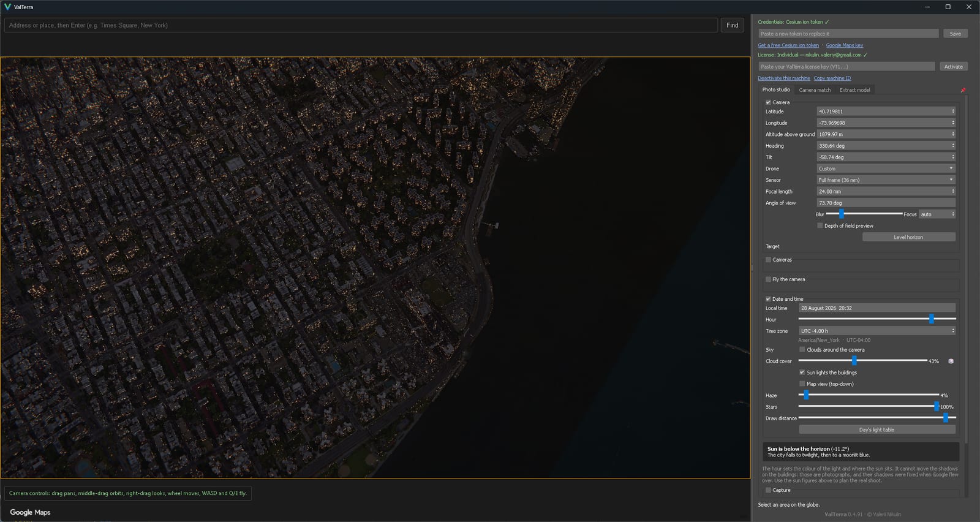Viewport: 980px width, 522px height.
Task: Toggle the Date and time checkbox
Action: (768, 299)
